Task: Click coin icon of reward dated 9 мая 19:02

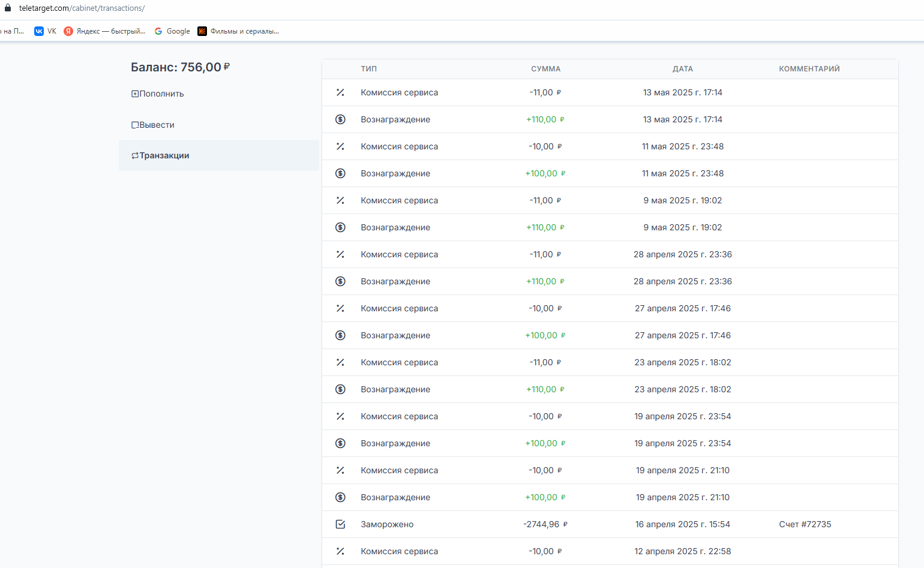Action: (340, 227)
